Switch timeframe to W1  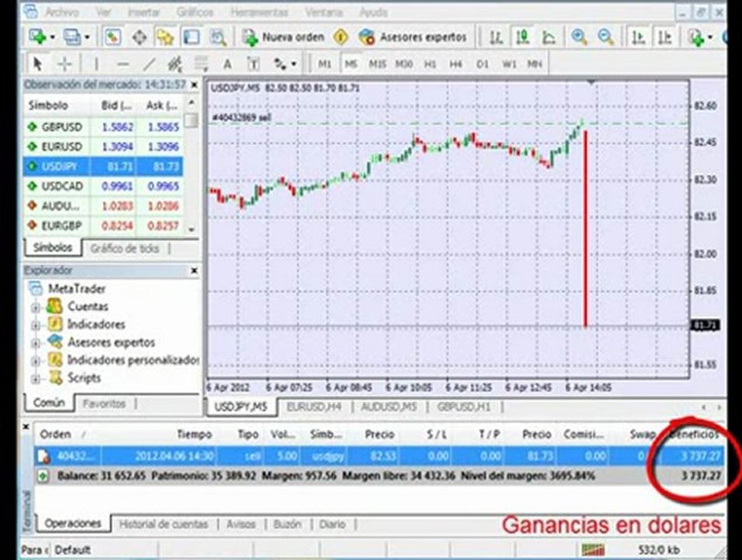pos(509,64)
